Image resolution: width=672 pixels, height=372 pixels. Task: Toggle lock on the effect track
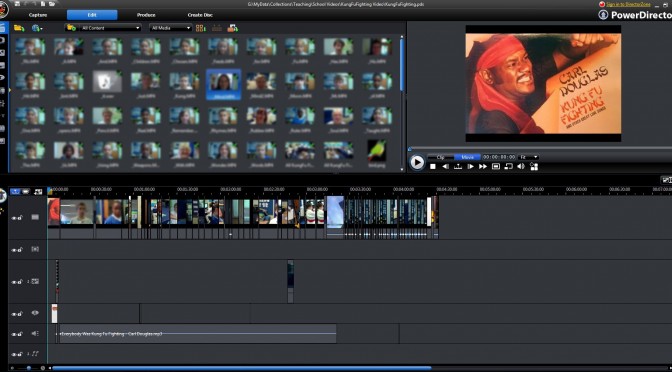click(20, 250)
